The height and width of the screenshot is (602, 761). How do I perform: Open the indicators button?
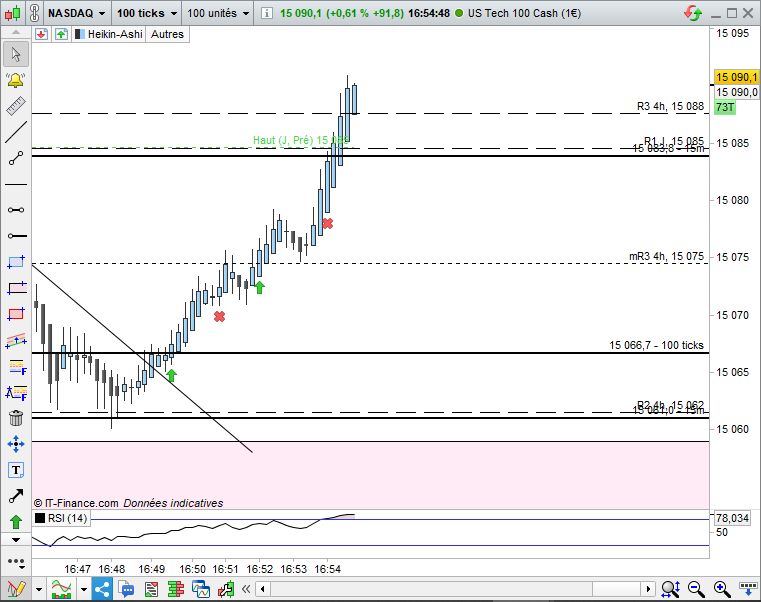click(x=61, y=589)
